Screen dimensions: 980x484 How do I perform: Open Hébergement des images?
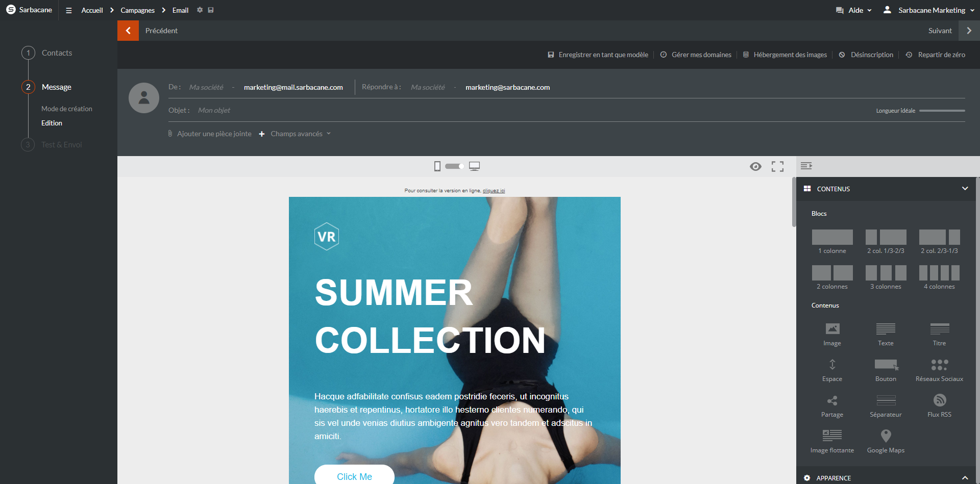click(785, 55)
